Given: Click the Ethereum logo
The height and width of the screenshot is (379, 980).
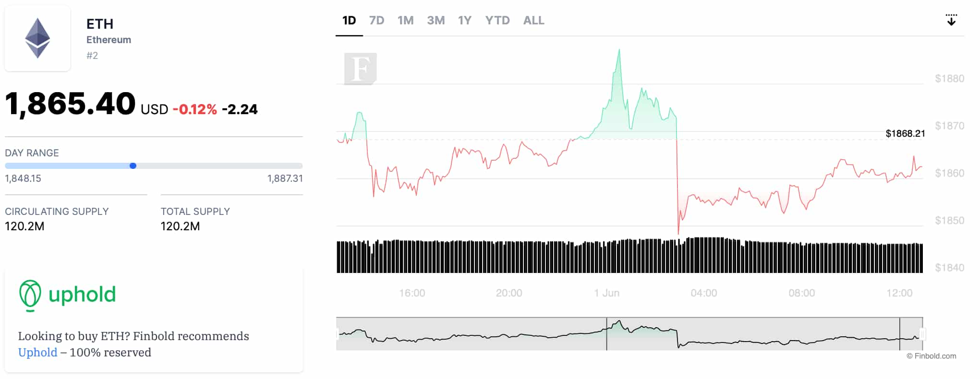Looking at the screenshot, I should [x=37, y=38].
